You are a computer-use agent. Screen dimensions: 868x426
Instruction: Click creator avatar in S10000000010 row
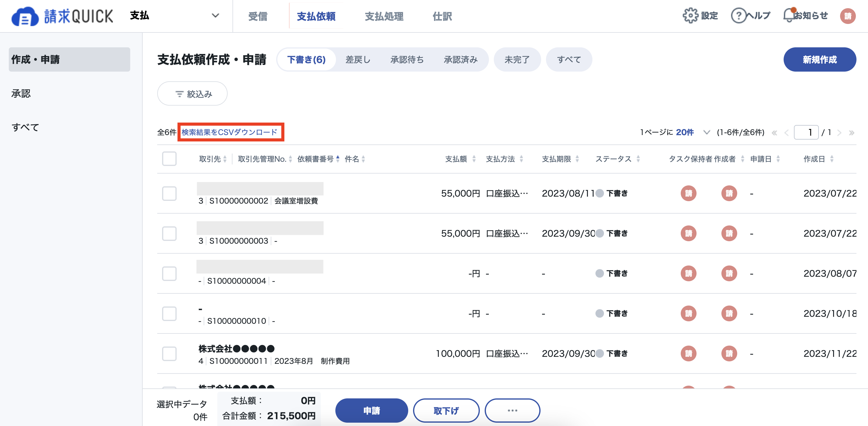[729, 313]
